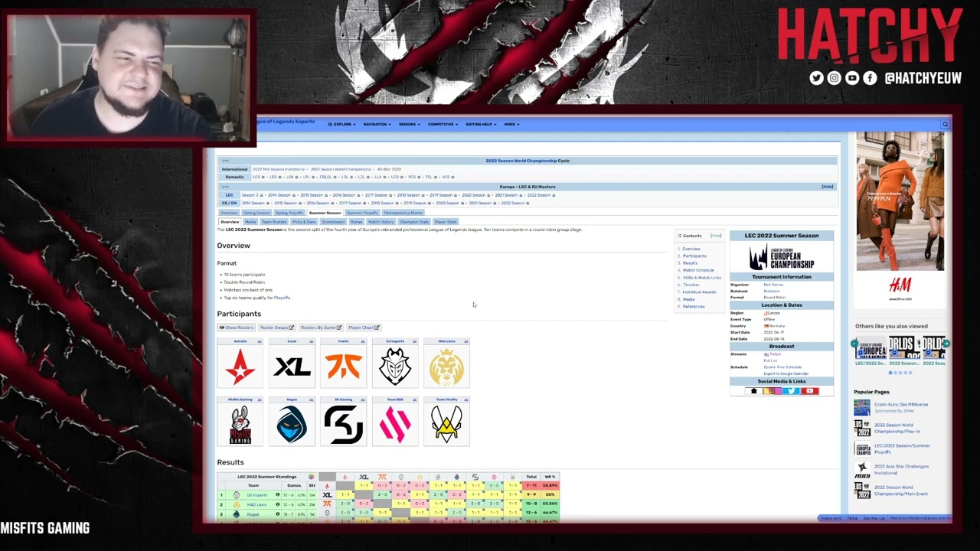Open Spoiler-Free Schedule link
The height and width of the screenshot is (551, 980).
click(x=782, y=367)
